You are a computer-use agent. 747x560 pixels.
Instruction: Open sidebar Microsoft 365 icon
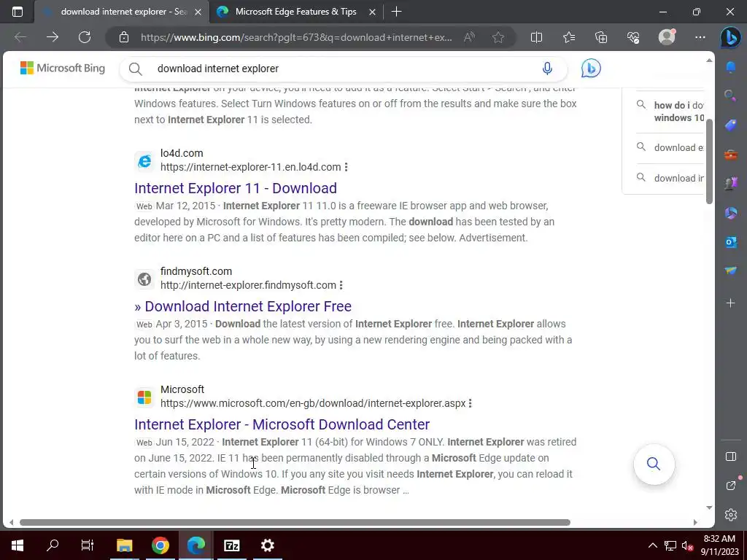731,213
